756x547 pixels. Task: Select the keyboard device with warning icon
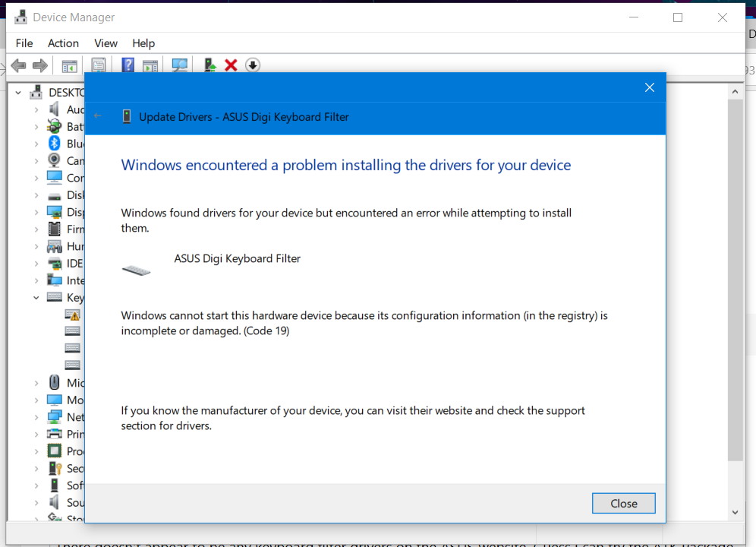tap(72, 315)
